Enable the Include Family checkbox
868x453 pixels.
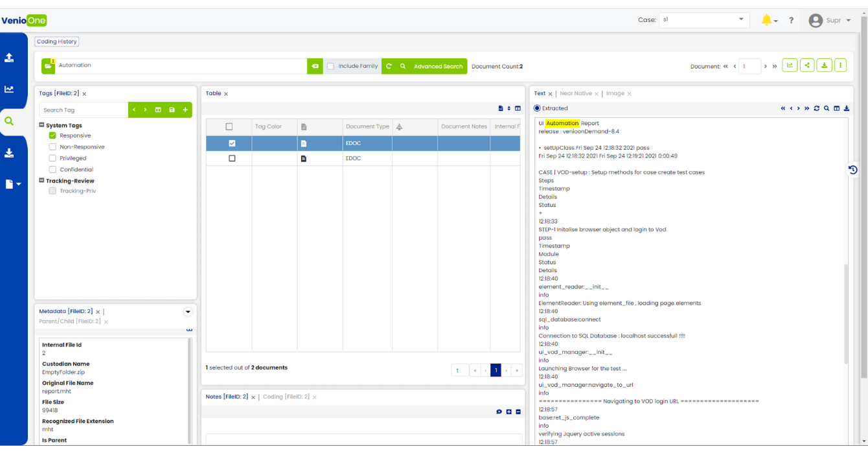pos(331,66)
